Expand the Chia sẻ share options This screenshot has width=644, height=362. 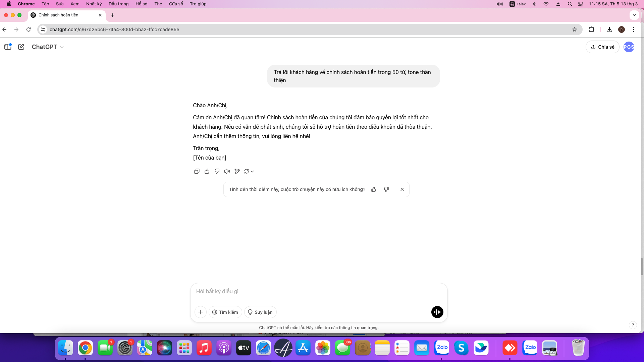(602, 47)
